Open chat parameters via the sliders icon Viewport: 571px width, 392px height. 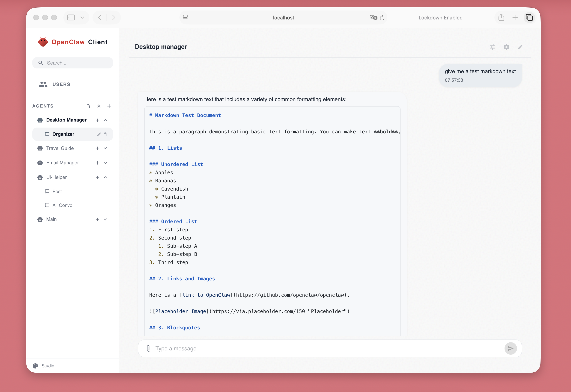click(x=492, y=47)
